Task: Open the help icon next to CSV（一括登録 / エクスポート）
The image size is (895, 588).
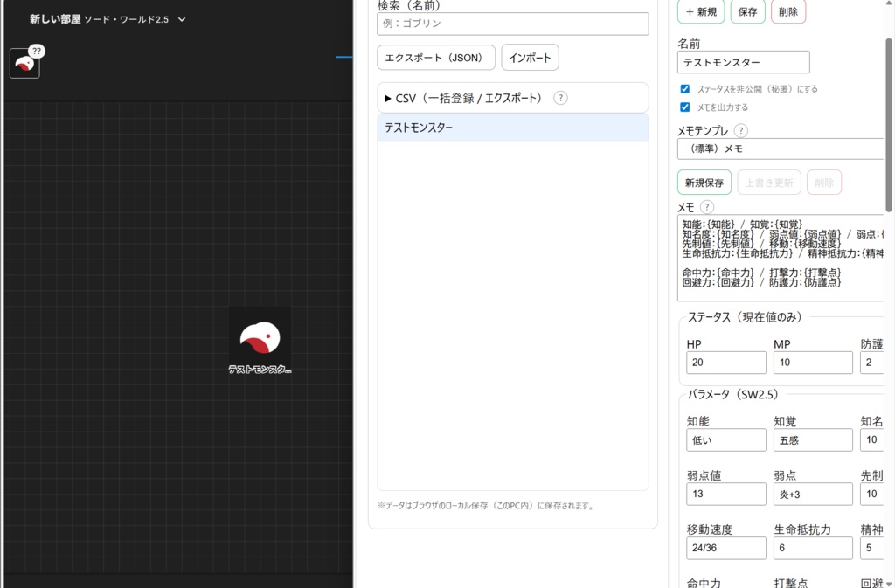Action: tap(559, 98)
